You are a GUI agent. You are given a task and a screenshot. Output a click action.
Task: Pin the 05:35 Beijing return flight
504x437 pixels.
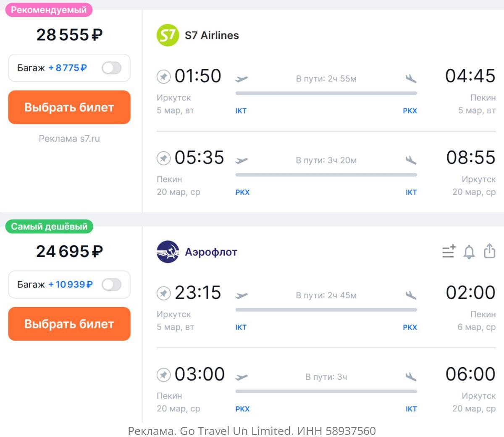click(x=163, y=158)
